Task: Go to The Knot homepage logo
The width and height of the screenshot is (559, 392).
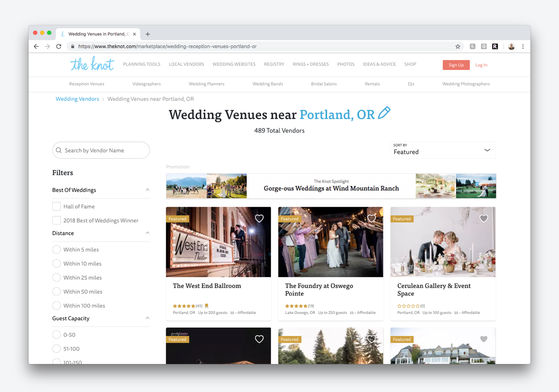Action: [92, 64]
